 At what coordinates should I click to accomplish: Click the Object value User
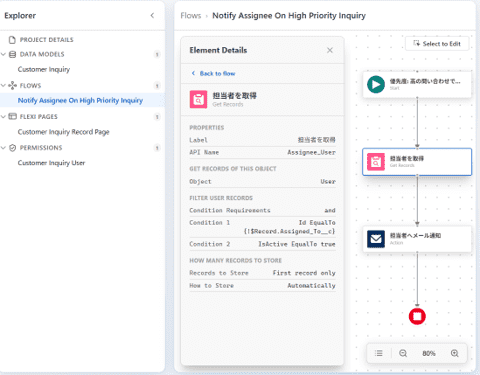click(x=328, y=181)
